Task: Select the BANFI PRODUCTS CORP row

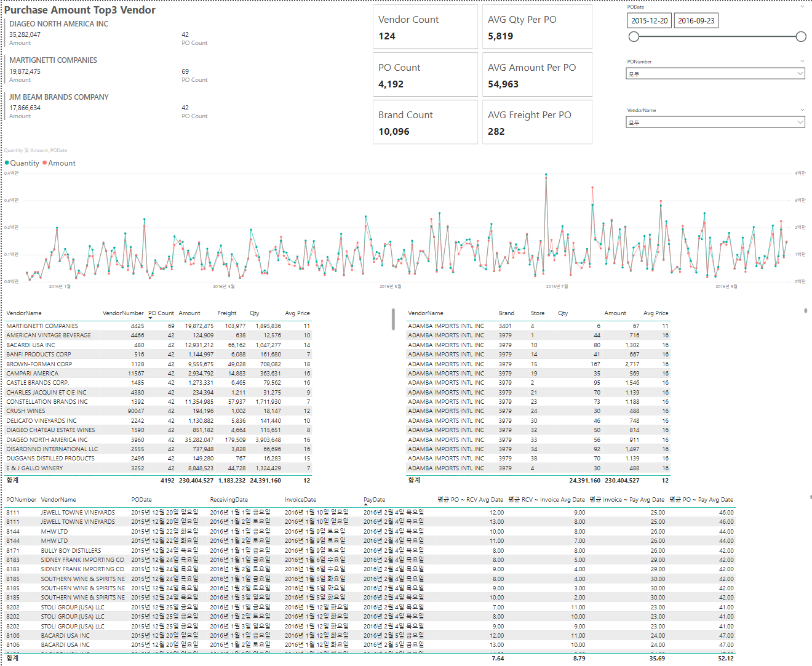Action: 159,355
